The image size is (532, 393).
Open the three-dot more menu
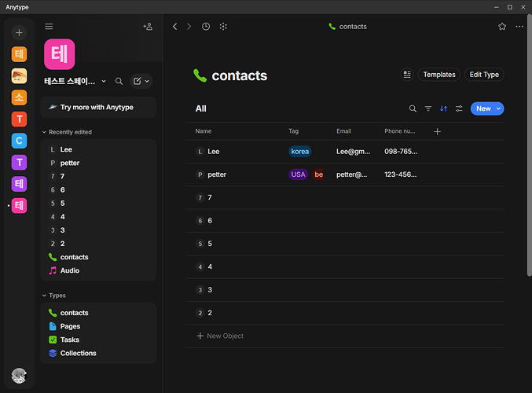[x=519, y=27]
